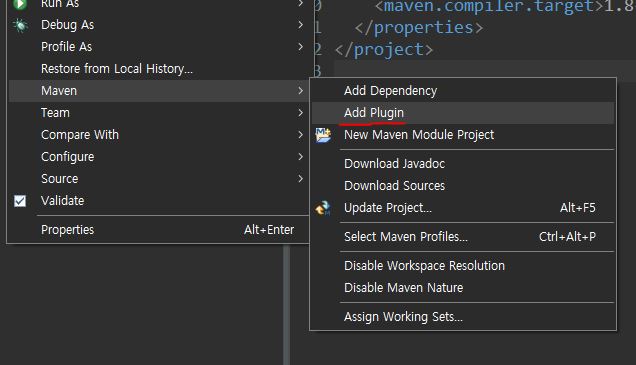Choose Download Sources
Screen dimensions: 636x365
pyautogui.click(x=463, y=185)
